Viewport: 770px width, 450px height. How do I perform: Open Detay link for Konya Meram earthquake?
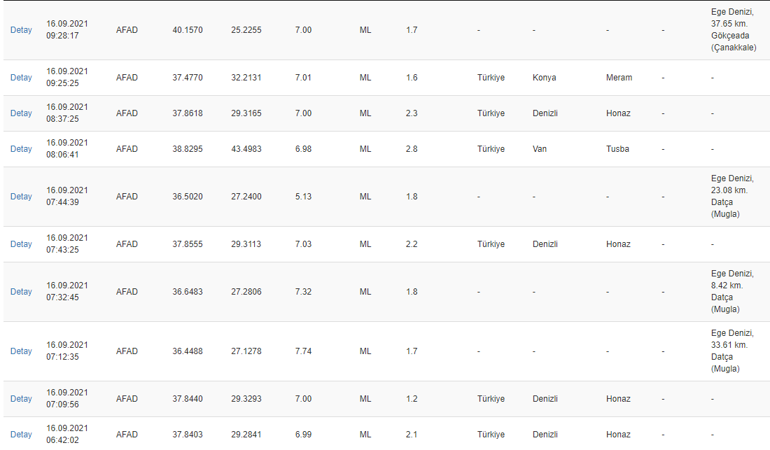pos(21,78)
